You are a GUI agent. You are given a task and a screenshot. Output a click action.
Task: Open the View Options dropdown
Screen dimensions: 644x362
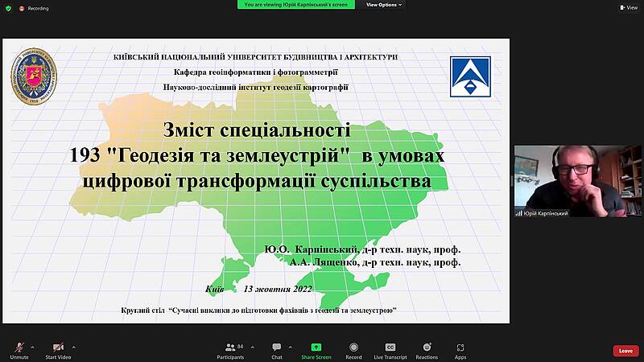384,5
